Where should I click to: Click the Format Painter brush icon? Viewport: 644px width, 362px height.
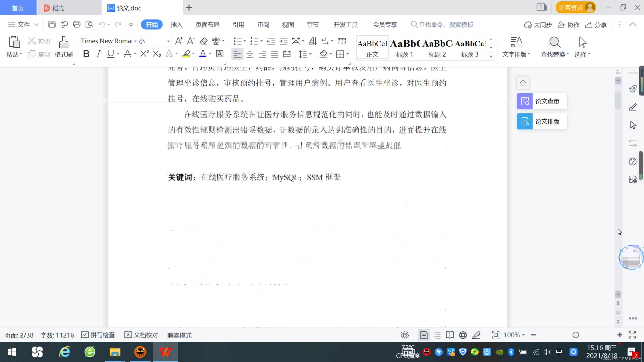(64, 42)
